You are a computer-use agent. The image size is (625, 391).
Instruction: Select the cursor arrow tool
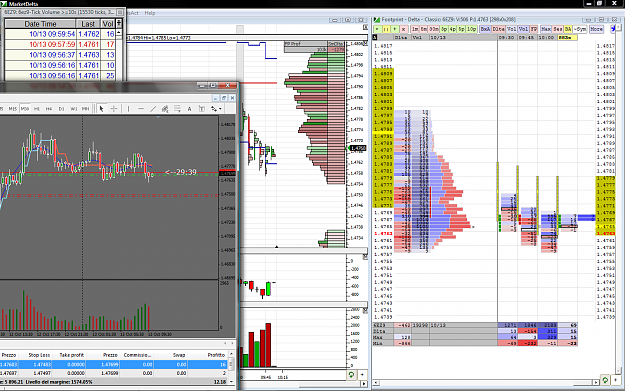click(x=101, y=108)
